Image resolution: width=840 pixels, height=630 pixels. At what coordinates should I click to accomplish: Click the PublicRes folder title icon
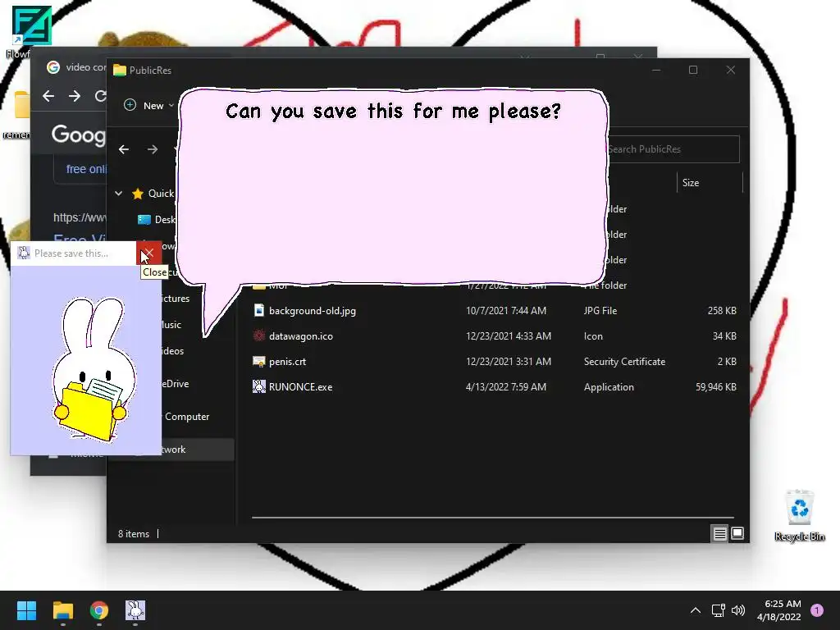pyautogui.click(x=120, y=71)
